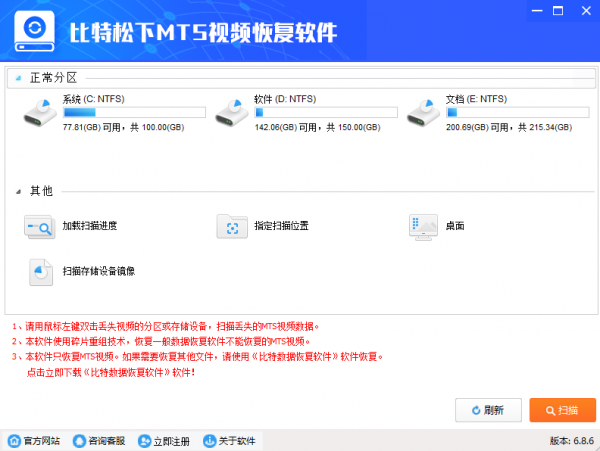Click the download link 点击立即下载《比特数据恢复软件》
Image resolution: width=600 pixels, height=451 pixels.
[x=111, y=372]
